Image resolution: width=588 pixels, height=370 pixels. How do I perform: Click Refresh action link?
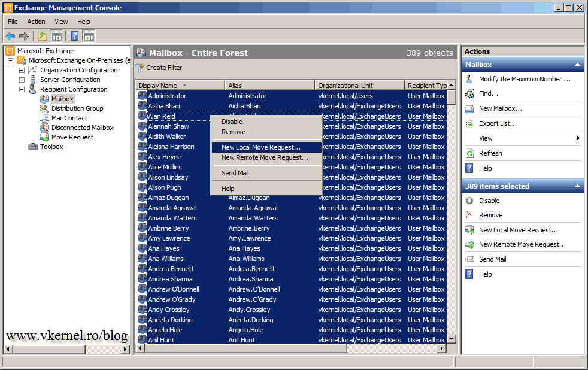coord(490,153)
